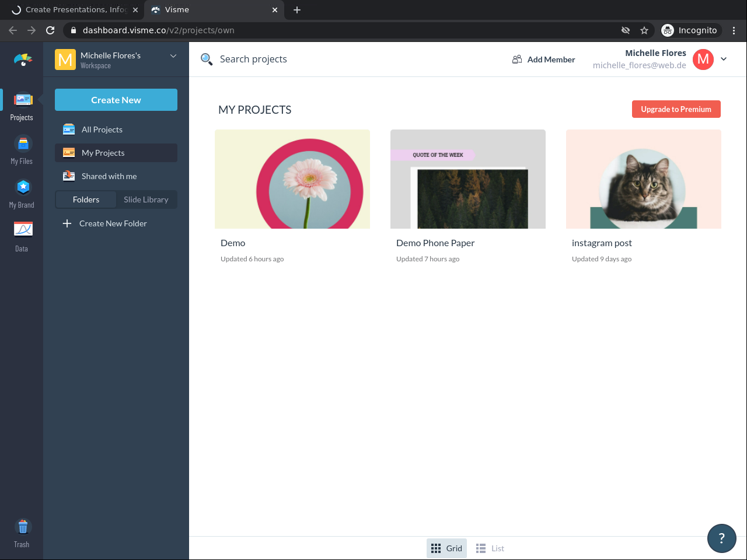Screen dimensions: 747x560
Task: Click the red user avatar M
Action: pyautogui.click(x=703, y=60)
